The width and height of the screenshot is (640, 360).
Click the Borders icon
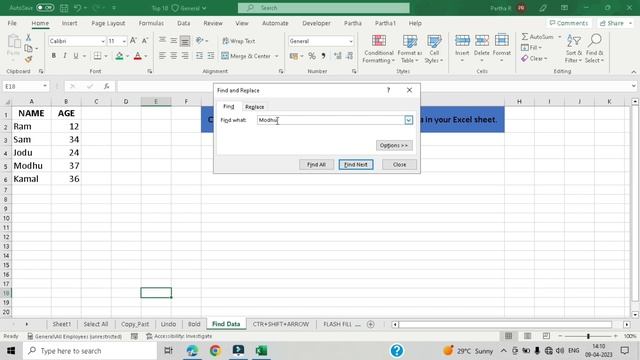[97, 56]
